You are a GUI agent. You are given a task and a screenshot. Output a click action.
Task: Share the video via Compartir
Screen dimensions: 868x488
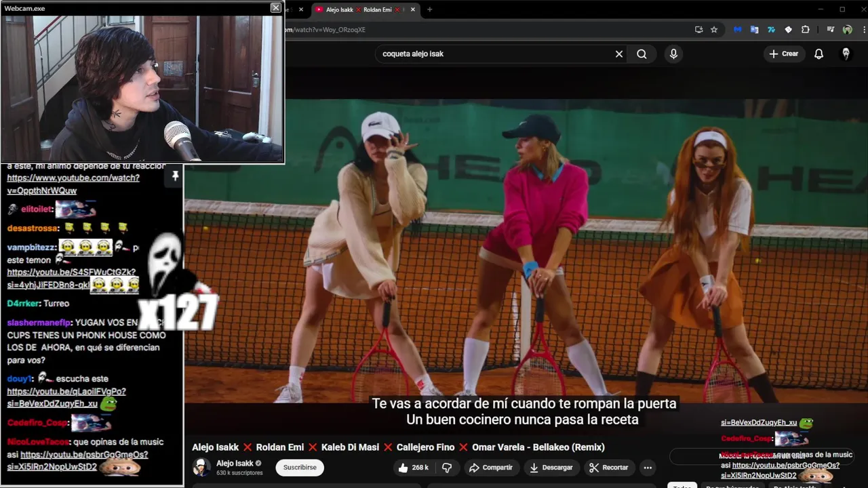click(491, 468)
